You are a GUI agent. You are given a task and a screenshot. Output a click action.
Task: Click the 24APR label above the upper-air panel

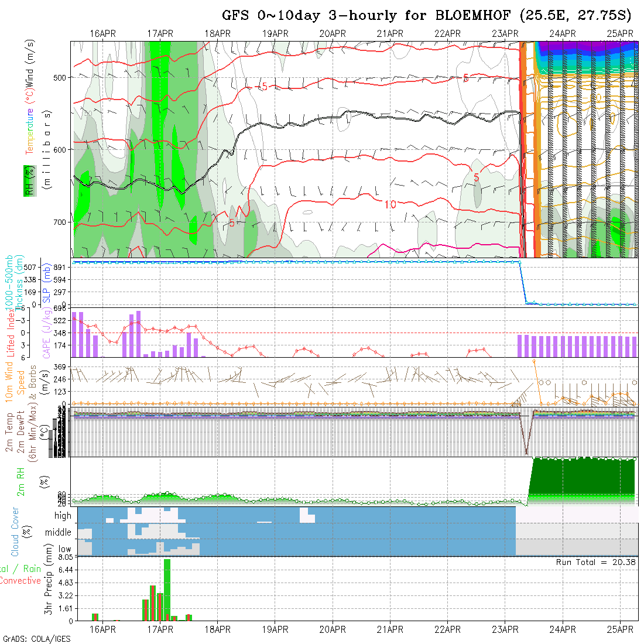click(563, 34)
